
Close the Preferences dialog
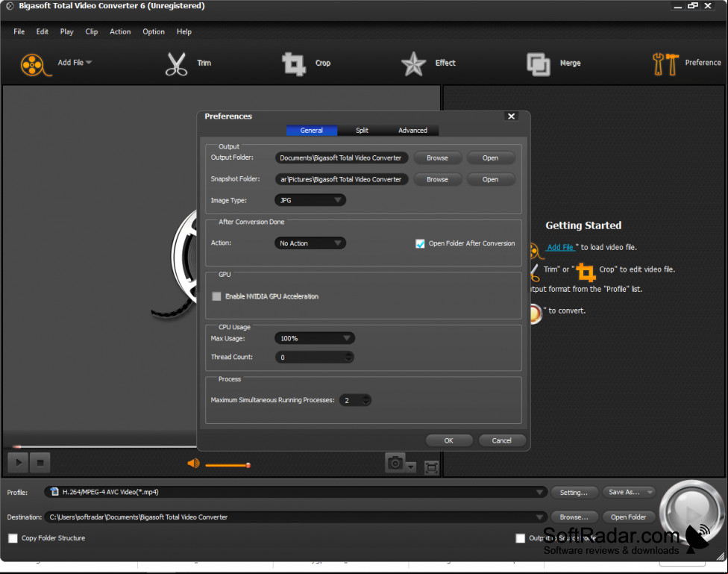[x=511, y=116]
